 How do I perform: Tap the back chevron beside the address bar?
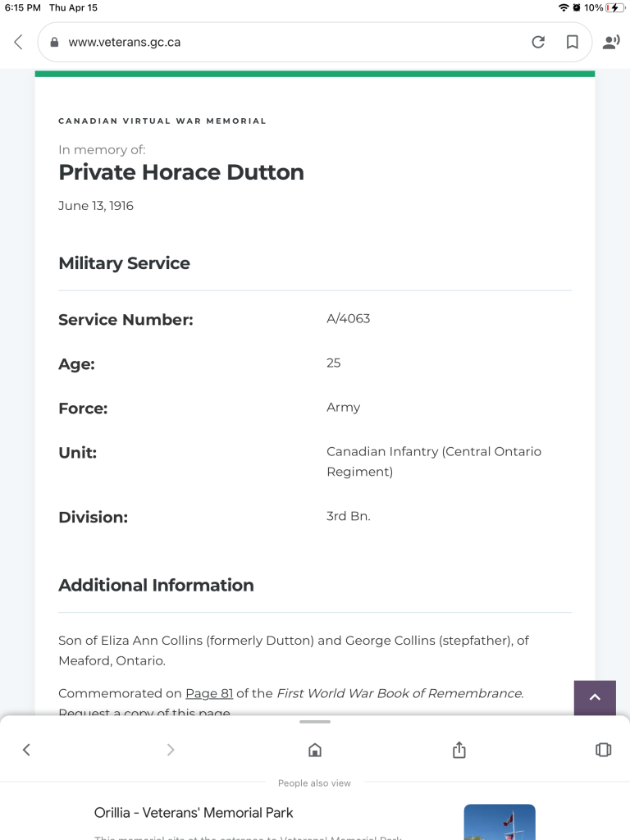[19, 43]
